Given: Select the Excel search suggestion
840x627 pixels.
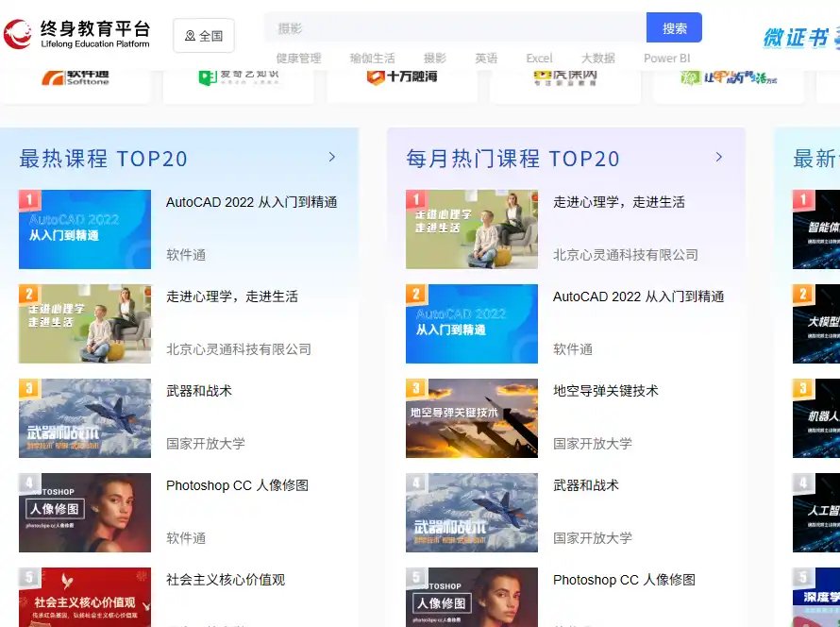Looking at the screenshot, I should [x=539, y=58].
